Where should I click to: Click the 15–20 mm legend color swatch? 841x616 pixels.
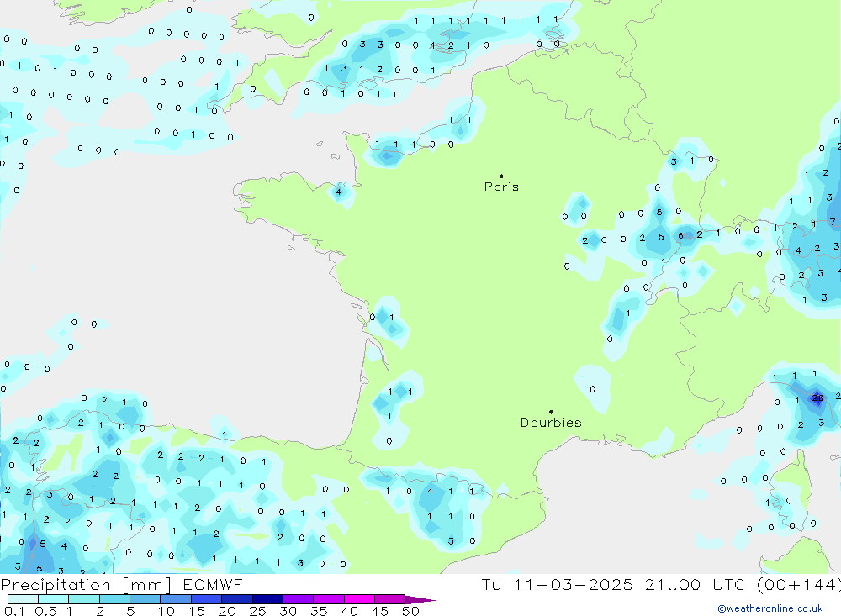click(x=207, y=599)
